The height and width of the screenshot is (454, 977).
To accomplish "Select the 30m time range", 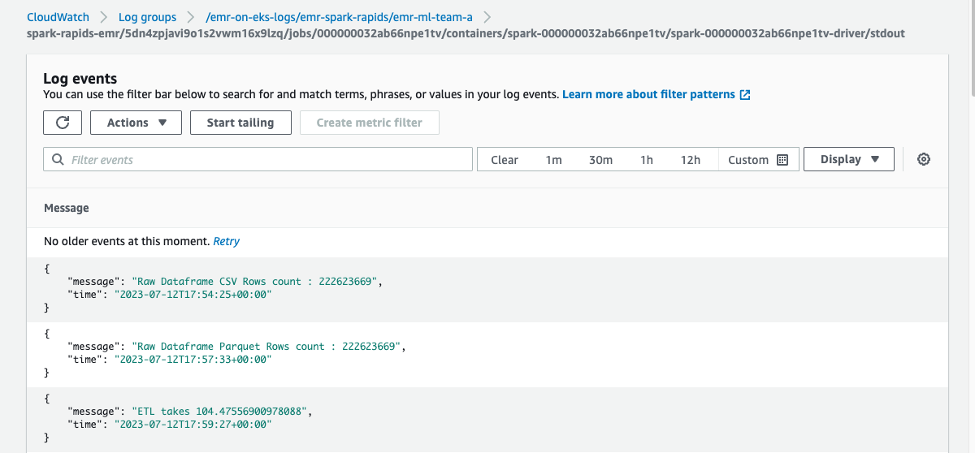I will click(x=601, y=160).
